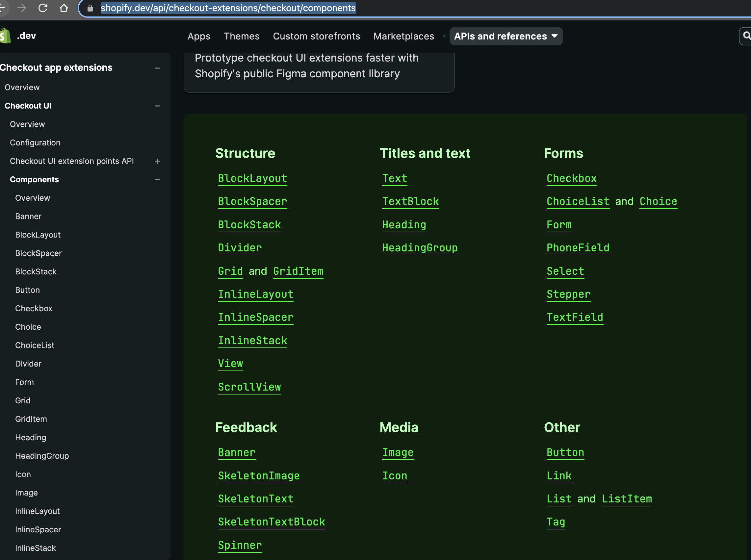Collapse the Components sidebar group
Screen dimensions: 751x560
point(157,180)
